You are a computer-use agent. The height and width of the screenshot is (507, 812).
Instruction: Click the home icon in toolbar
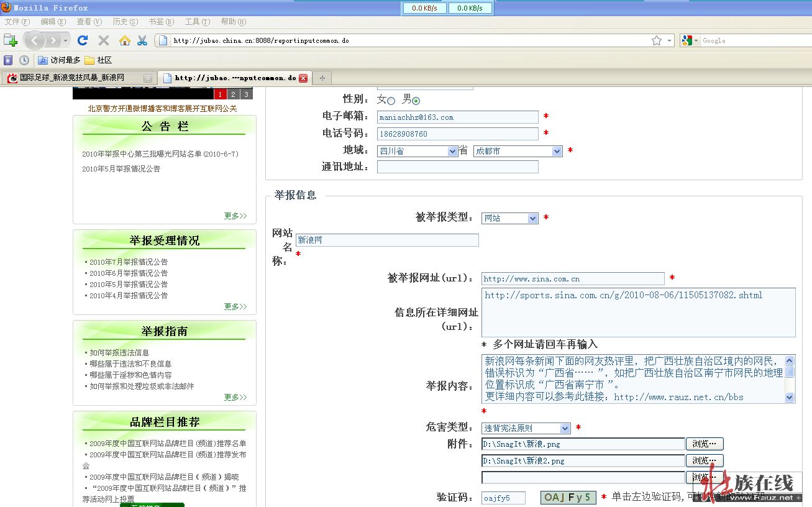(125, 40)
